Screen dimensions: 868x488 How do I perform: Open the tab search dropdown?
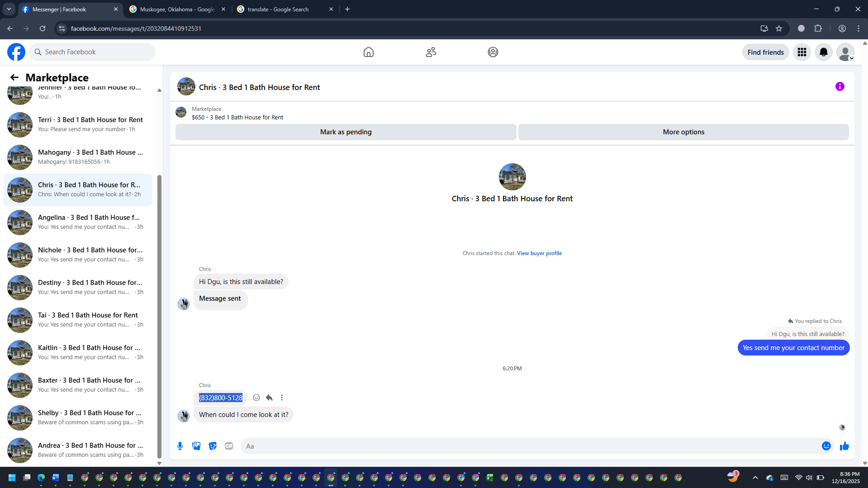pyautogui.click(x=9, y=9)
